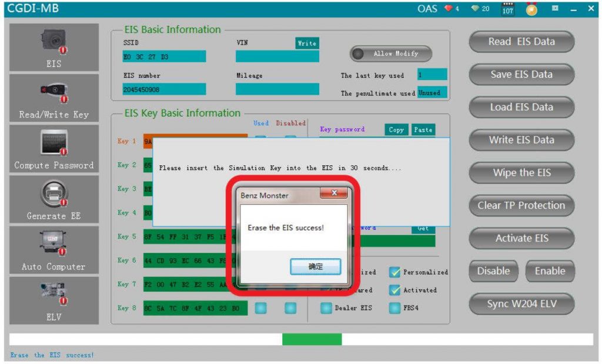Image resolution: width=602 pixels, height=364 pixels.
Task: Open the title bar menu icon
Action: coord(555,8)
